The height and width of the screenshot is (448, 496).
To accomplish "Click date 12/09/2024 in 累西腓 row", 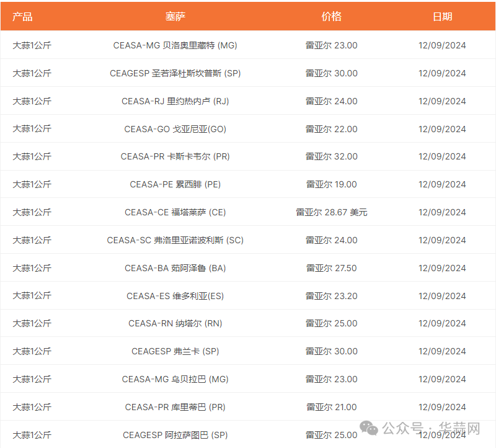I will (x=442, y=184).
